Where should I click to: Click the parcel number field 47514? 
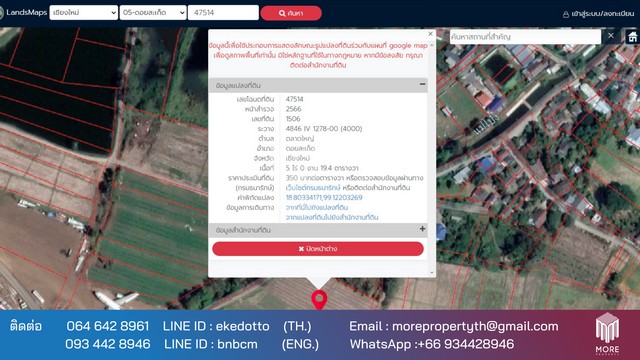223,13
